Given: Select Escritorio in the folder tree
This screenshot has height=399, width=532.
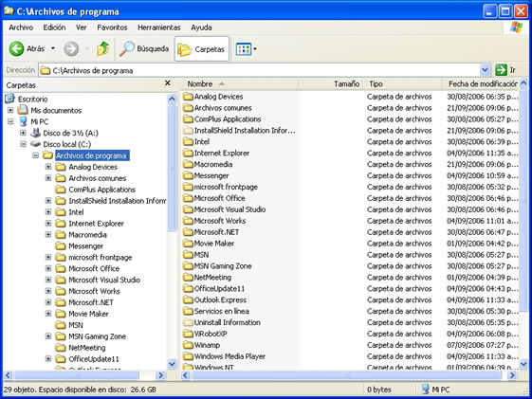Looking at the screenshot, I should (x=32, y=99).
